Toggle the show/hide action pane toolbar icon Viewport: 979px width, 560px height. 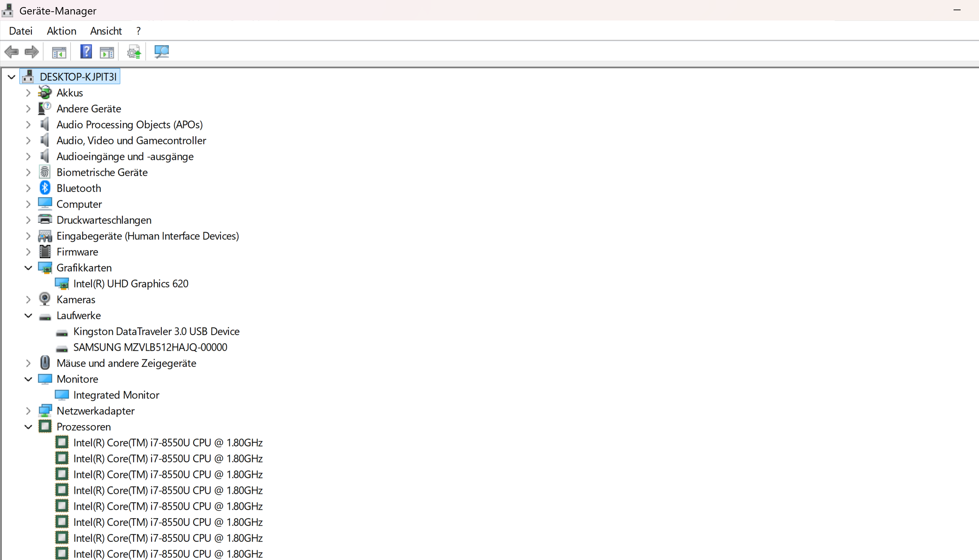[107, 52]
